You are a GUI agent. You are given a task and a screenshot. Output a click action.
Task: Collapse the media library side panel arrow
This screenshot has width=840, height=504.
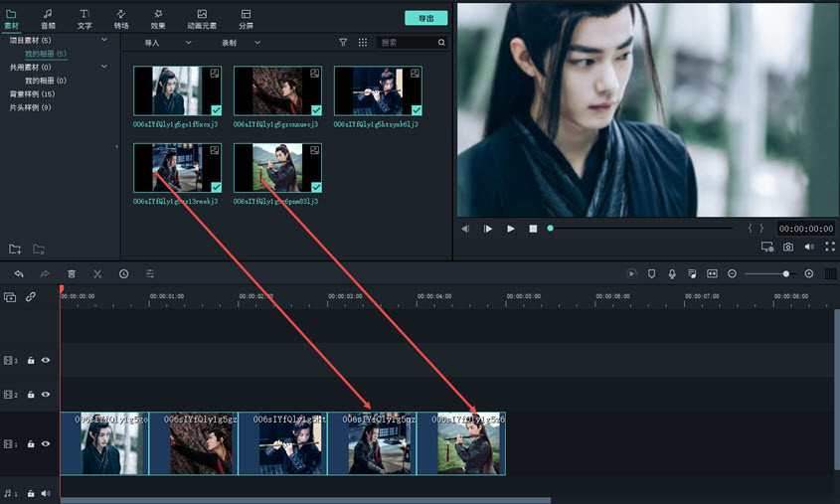[116, 146]
